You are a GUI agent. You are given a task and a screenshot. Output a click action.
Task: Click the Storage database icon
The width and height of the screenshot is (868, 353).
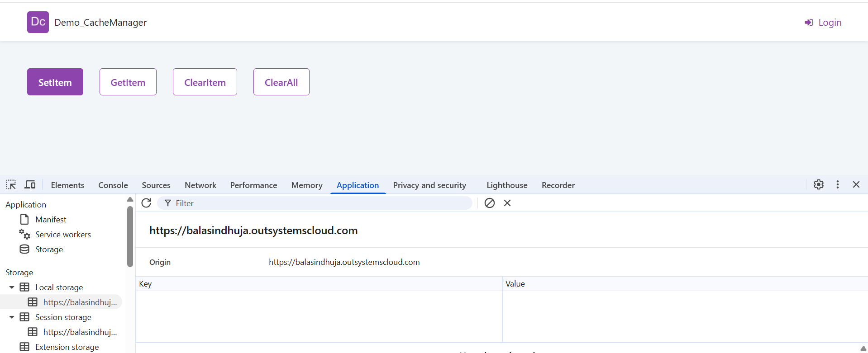(24, 249)
